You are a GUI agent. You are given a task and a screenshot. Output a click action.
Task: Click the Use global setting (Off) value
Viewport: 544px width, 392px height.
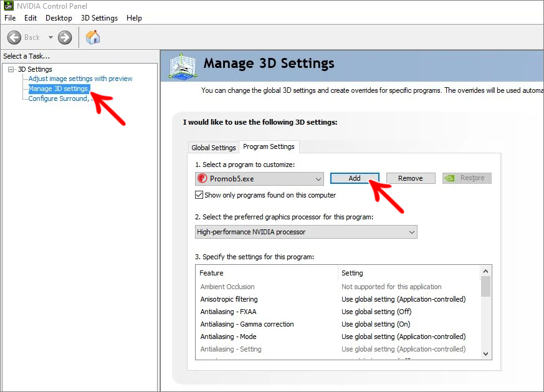[x=376, y=312]
